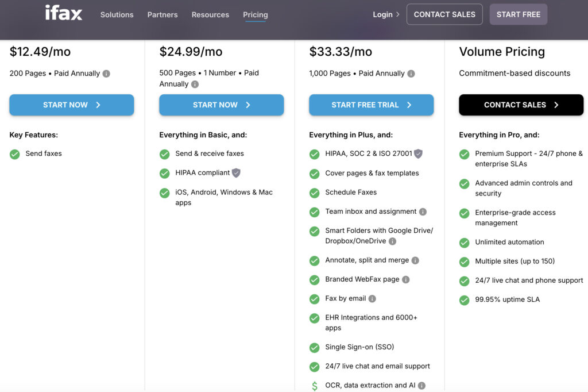Click info icon beside 1,000 Pages Paid Annually
The width and height of the screenshot is (588, 392).
[411, 74]
